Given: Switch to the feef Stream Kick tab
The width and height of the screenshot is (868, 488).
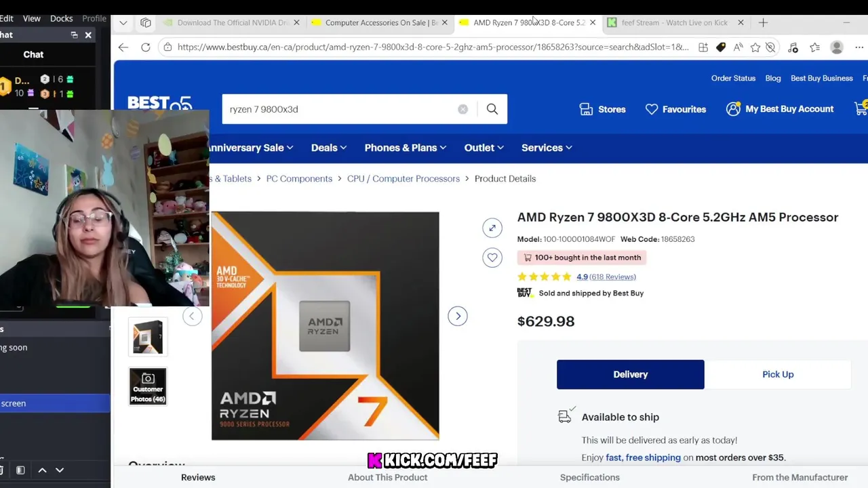Looking at the screenshot, I should [x=674, y=22].
